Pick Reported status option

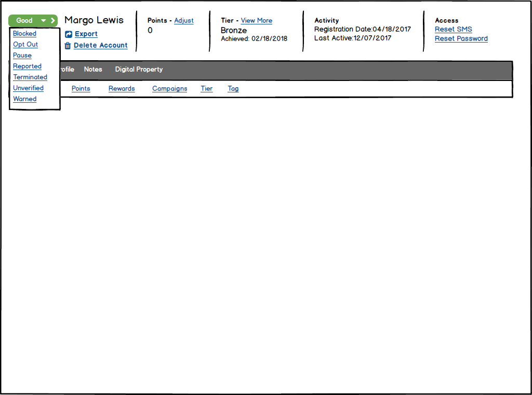[27, 66]
